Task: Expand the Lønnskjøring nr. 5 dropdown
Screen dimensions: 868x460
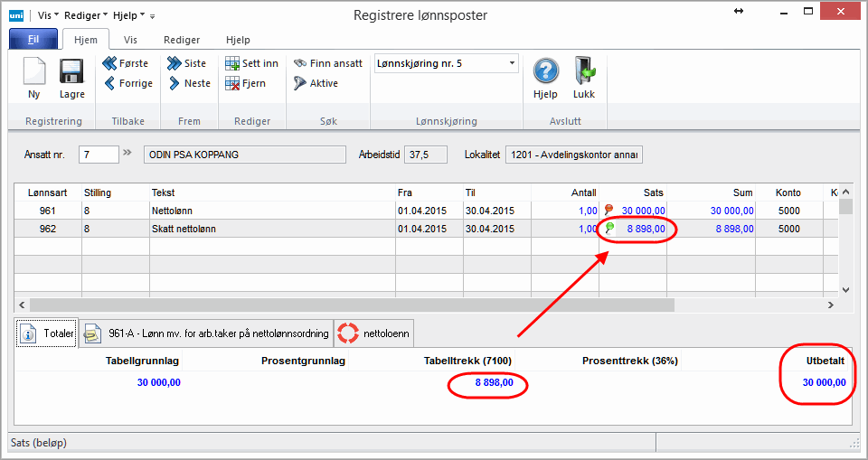Action: (x=512, y=63)
